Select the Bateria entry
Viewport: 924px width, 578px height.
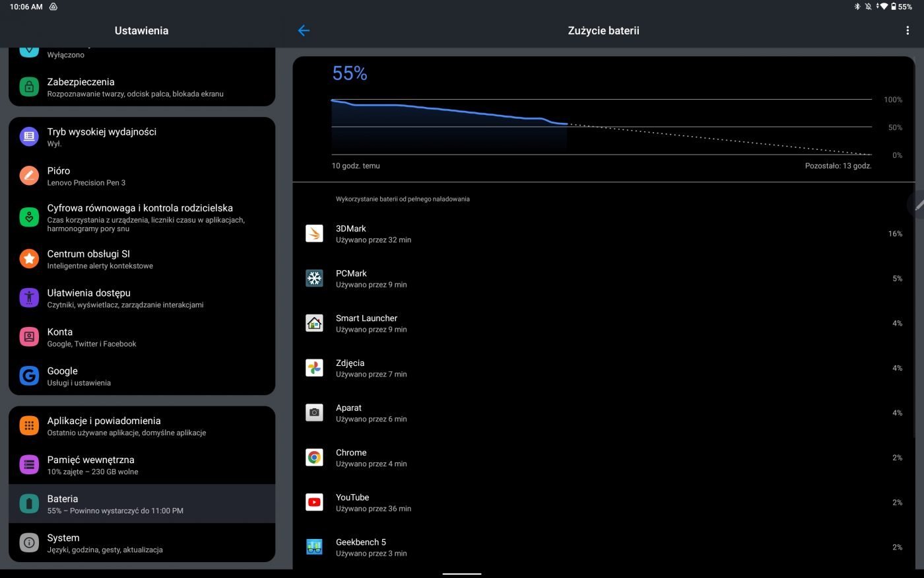pos(142,504)
